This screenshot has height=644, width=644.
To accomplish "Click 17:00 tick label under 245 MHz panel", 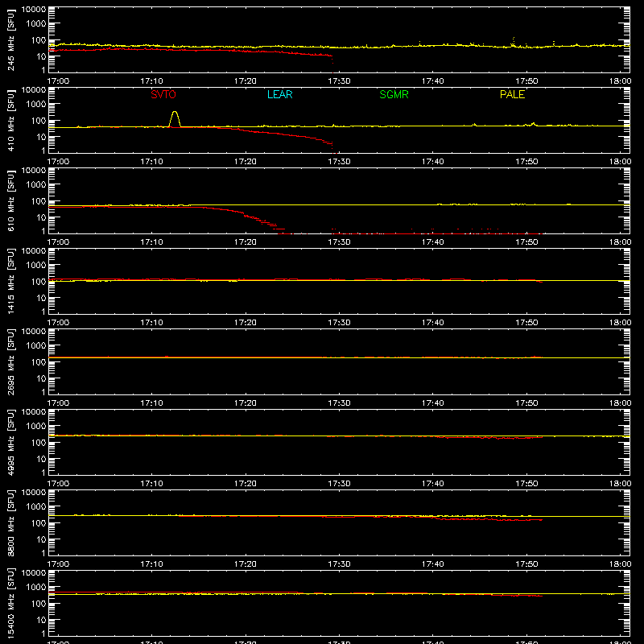I will [58, 81].
